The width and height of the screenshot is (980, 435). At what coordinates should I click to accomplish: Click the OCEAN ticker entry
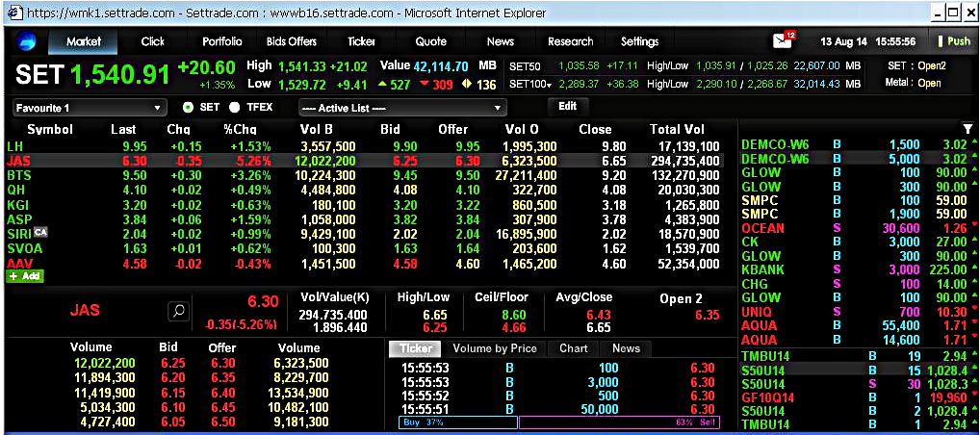[762, 228]
